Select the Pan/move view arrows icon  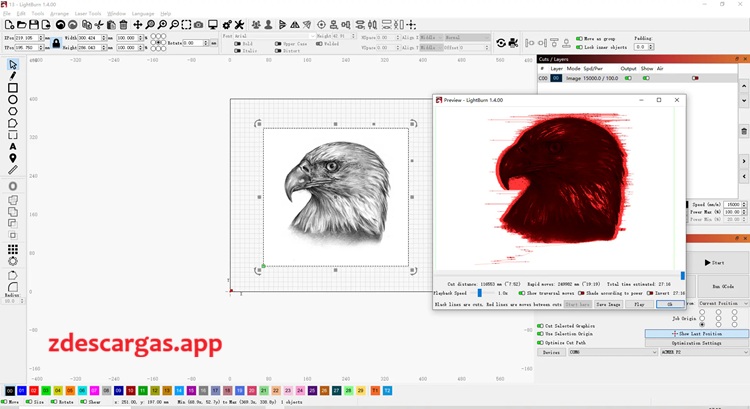(138, 25)
